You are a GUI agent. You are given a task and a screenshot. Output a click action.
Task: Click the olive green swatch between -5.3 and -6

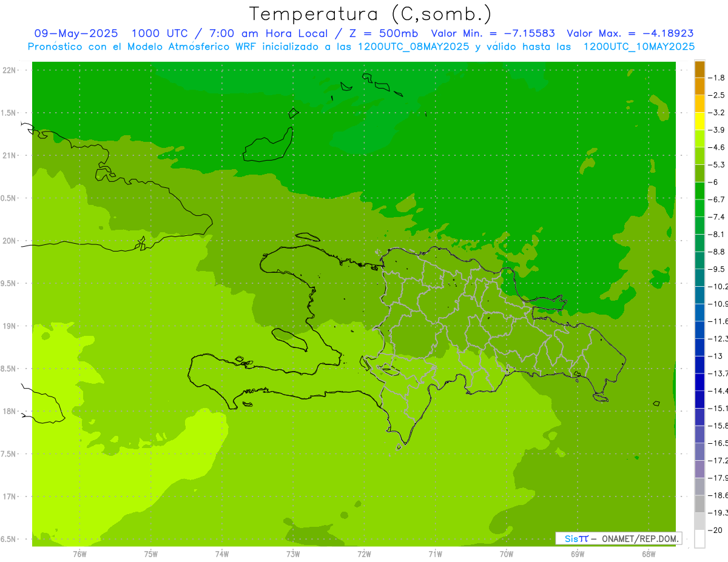pos(699,173)
